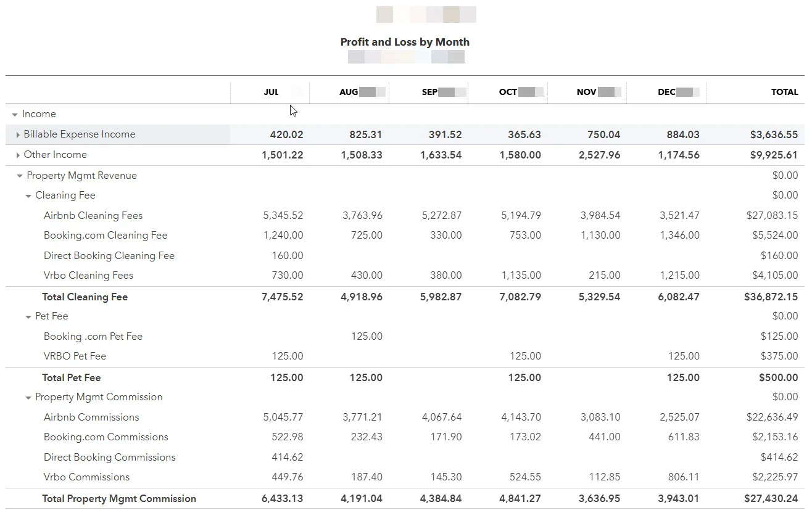
Task: Open the Airbnb Cleaning Fees total $27,083.15
Action: 772,216
